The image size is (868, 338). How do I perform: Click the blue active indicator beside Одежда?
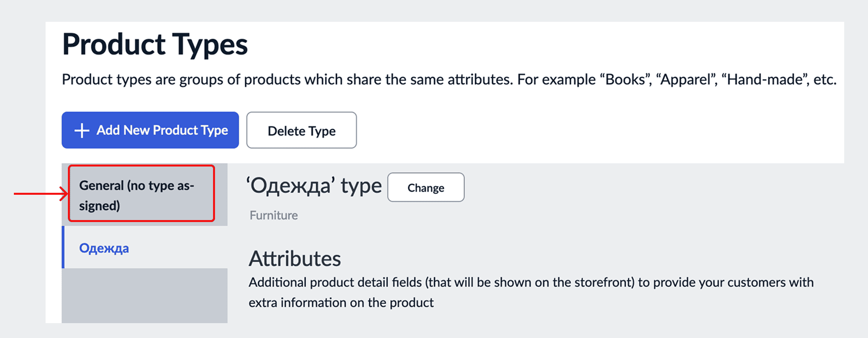[x=63, y=247]
